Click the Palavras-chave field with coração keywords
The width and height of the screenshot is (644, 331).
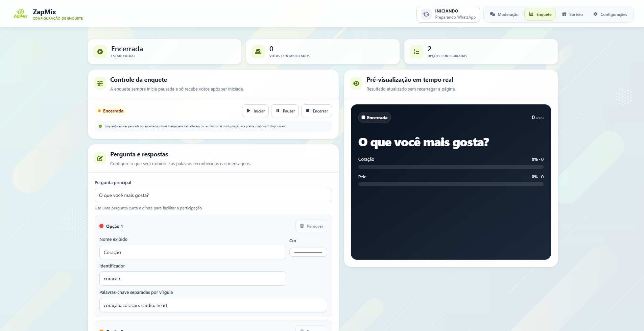pos(213,305)
